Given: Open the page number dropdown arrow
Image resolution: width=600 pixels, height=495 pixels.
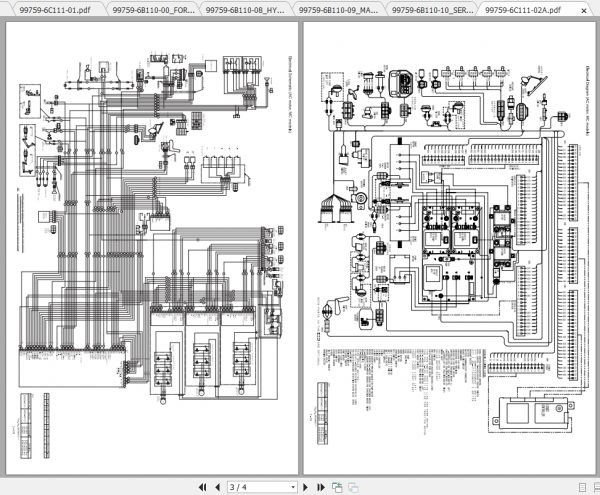Looking at the screenshot, I should click(x=293, y=487).
